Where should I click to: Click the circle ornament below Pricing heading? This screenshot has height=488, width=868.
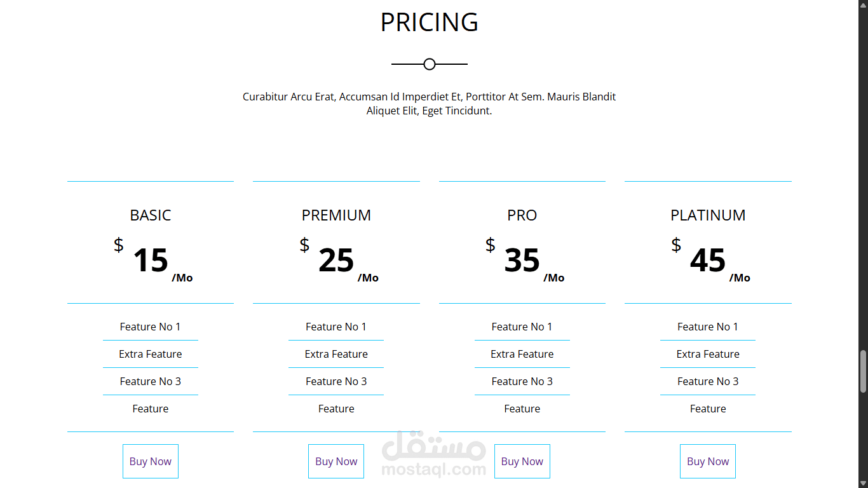tap(430, 64)
